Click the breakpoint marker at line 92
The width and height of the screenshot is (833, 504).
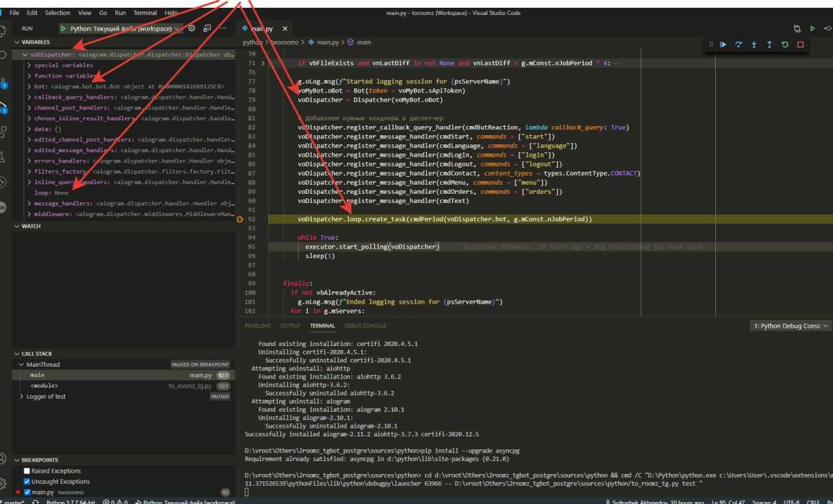pyautogui.click(x=239, y=220)
